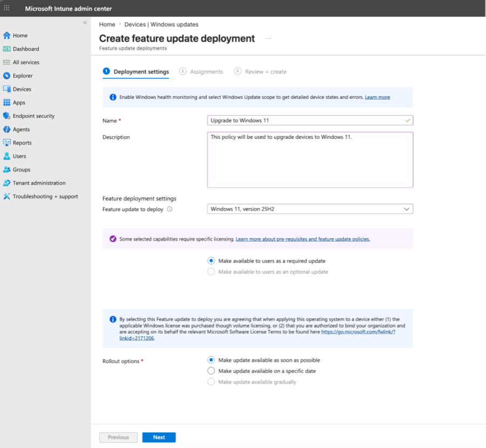
Task: Open pre-requisites and feature update policies link
Action: (x=303, y=239)
